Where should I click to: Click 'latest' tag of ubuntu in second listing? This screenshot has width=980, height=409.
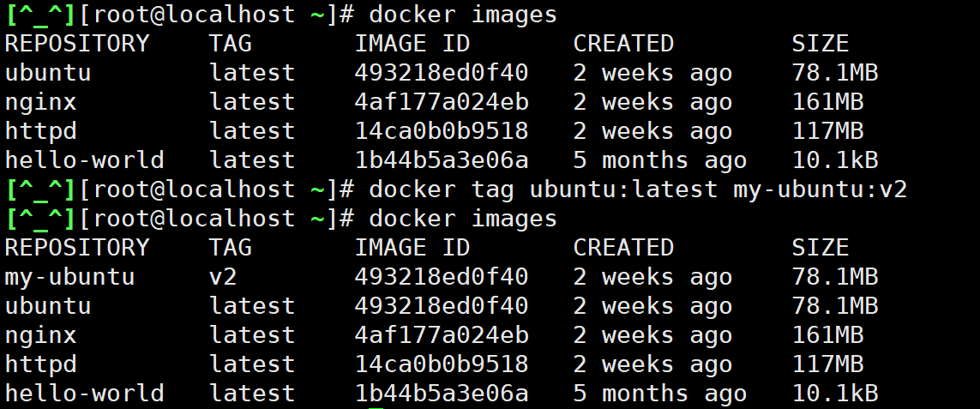[252, 306]
